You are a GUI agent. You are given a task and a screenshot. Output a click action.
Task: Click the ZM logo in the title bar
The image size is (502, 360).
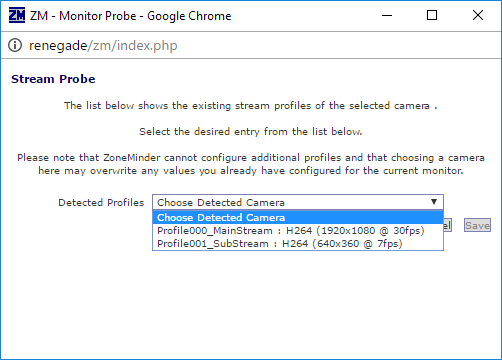click(17, 15)
